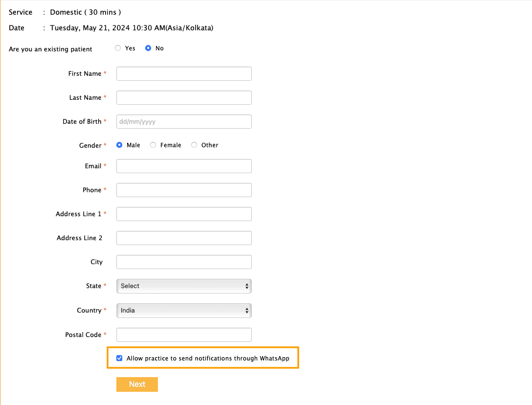Click the Address Line 1 box
Image resolution: width=532 pixels, height=405 pixels.
coord(184,214)
